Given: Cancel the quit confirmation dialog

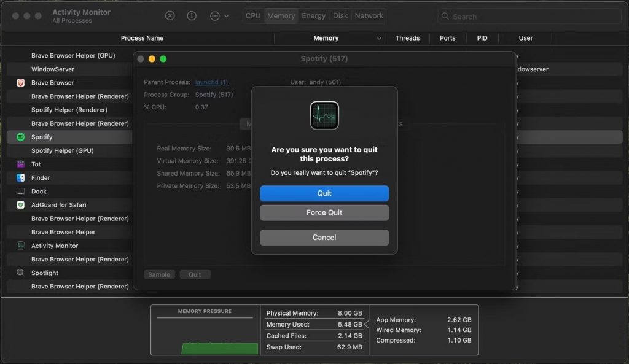Looking at the screenshot, I should click(324, 238).
